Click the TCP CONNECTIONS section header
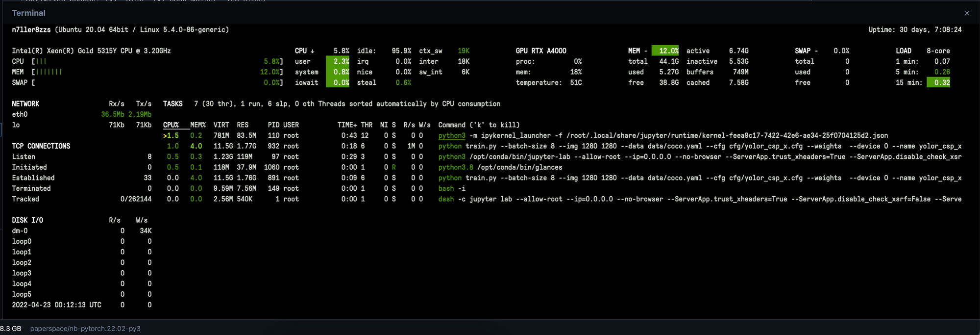980x335 pixels. point(41,146)
